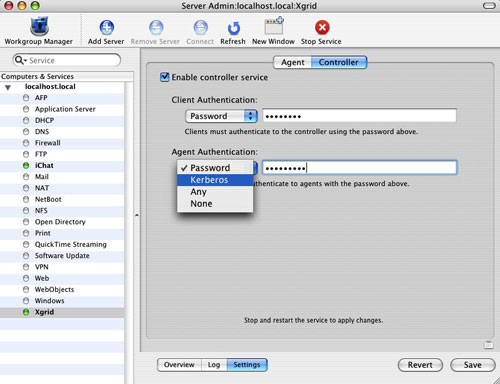The height and width of the screenshot is (384, 500).
Task: Switch to the Agent tab
Action: tap(292, 62)
